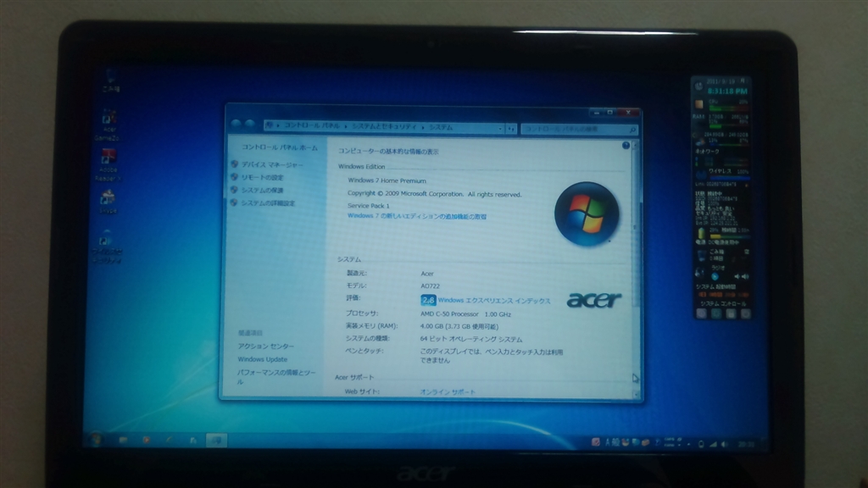This screenshot has width=868, height=488.
Task: Open the Adobe Reader X desktop shortcut
Action: (108, 164)
